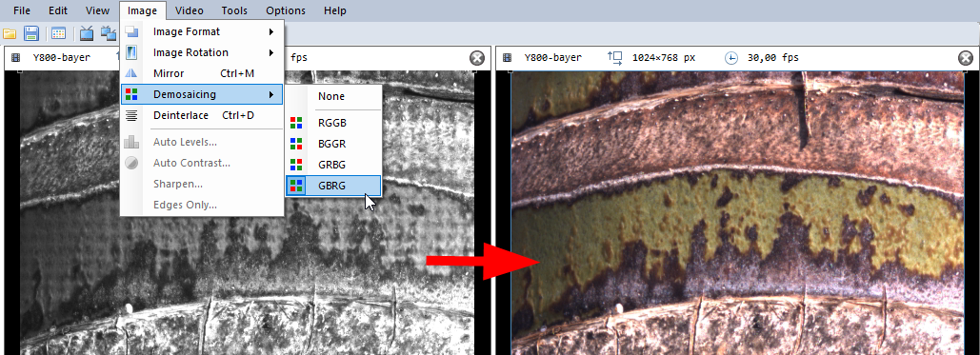
Task: Click the save floppy disk icon
Action: coord(31,33)
